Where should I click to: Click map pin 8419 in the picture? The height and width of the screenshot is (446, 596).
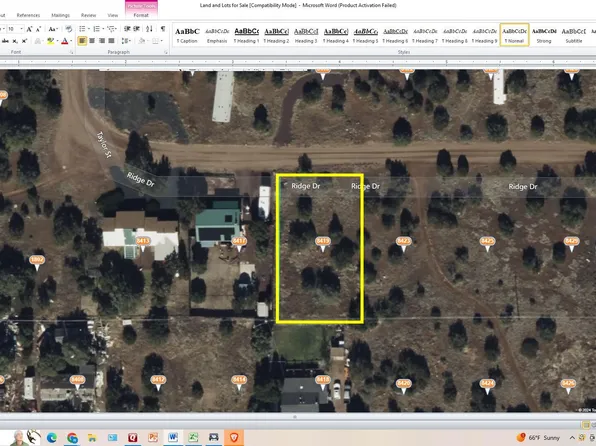tap(322, 243)
